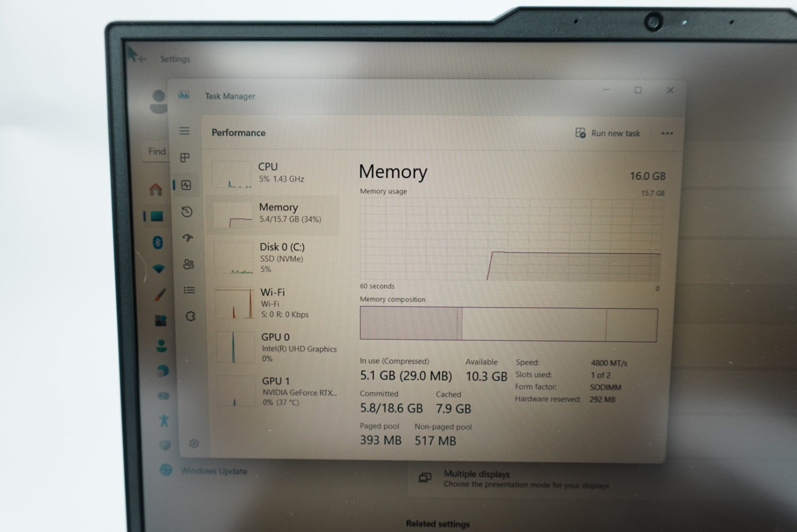Open the three-dot more options menu

tap(667, 133)
